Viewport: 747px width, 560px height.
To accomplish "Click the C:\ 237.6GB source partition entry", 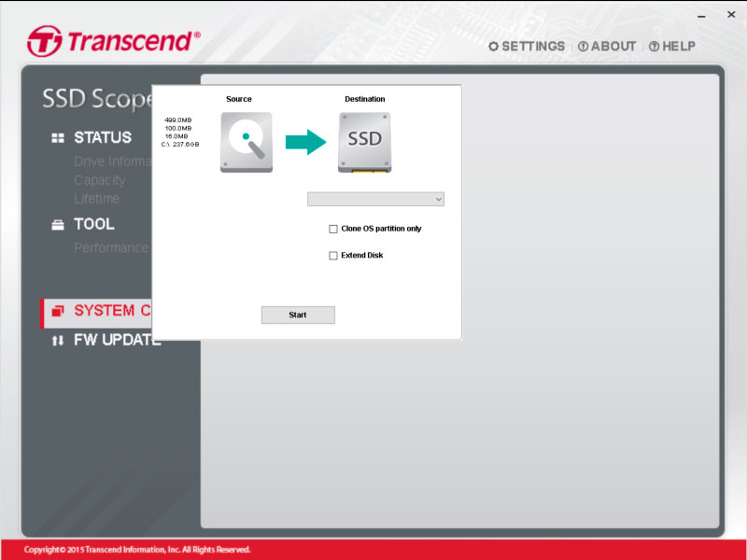I will pyautogui.click(x=180, y=145).
